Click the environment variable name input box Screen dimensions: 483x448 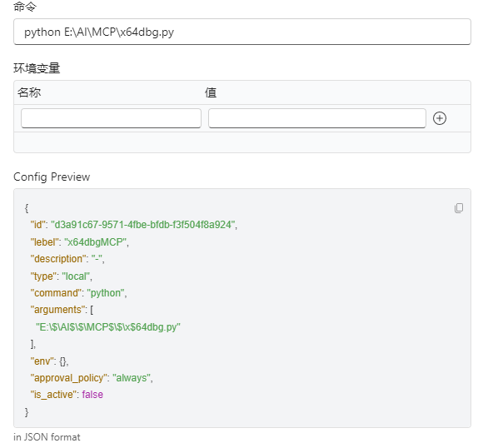(111, 118)
